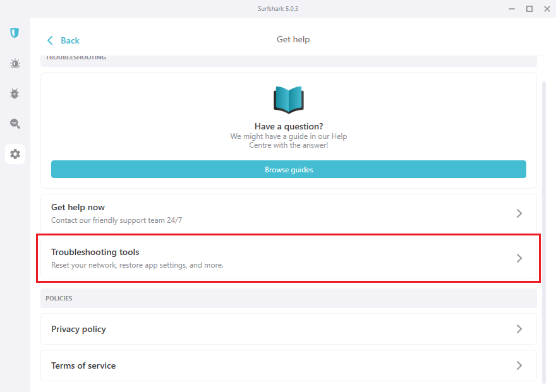Go back using the Back arrow
This screenshot has width=556, height=392.
63,40
